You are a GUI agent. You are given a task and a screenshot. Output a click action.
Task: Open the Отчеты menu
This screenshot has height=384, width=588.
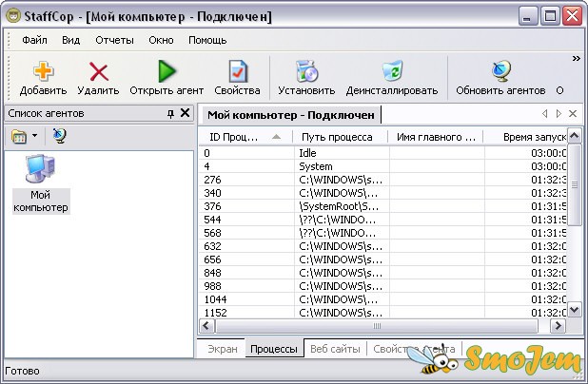click(114, 40)
